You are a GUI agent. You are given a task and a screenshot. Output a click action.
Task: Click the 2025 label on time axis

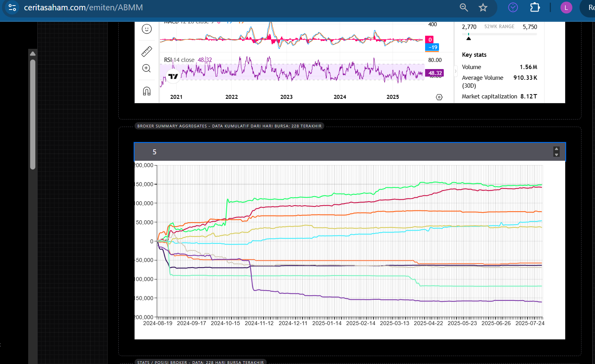(x=393, y=97)
